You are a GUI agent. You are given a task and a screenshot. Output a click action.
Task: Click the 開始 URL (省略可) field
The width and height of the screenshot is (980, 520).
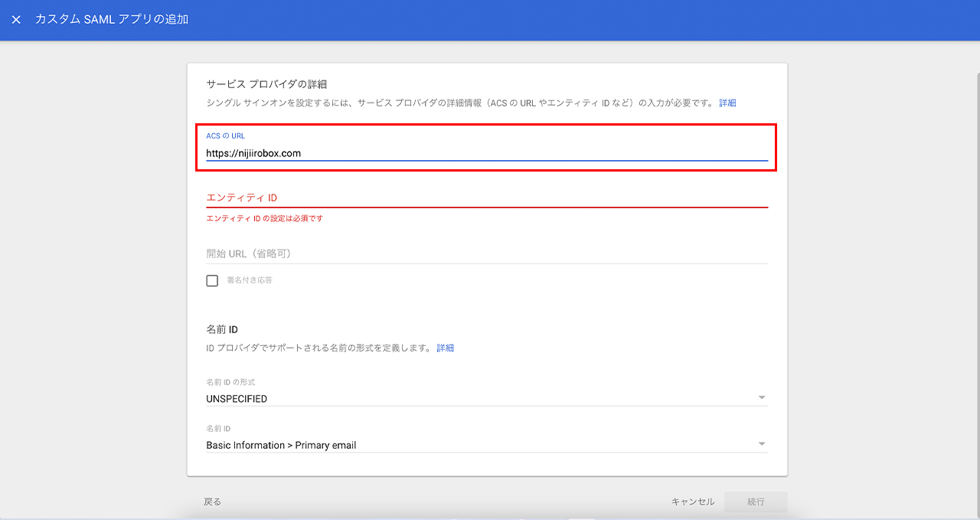pyautogui.click(x=486, y=253)
